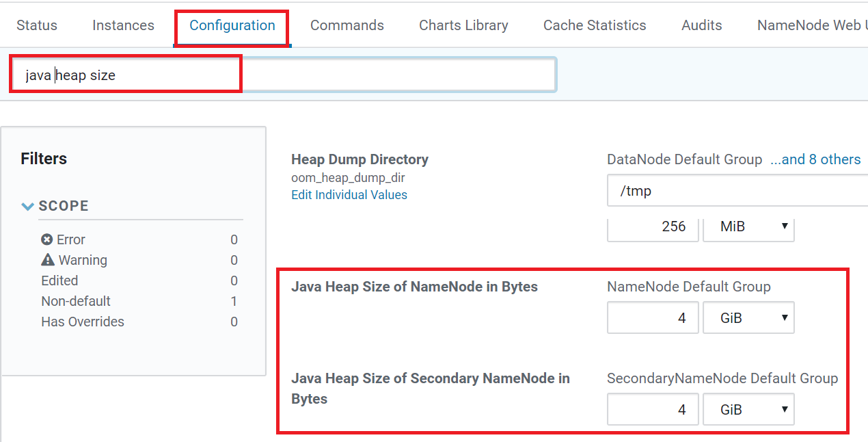The height and width of the screenshot is (442, 868).
Task: Open the MiB unit dropdown
Action: coord(748,226)
